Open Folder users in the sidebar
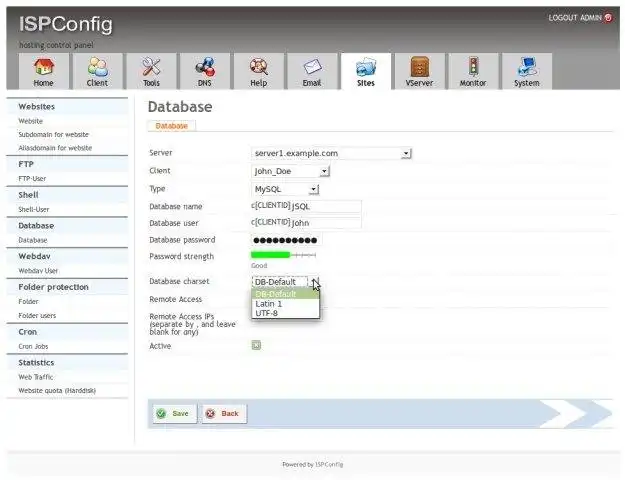This screenshot has width=625, height=480. 37,315
